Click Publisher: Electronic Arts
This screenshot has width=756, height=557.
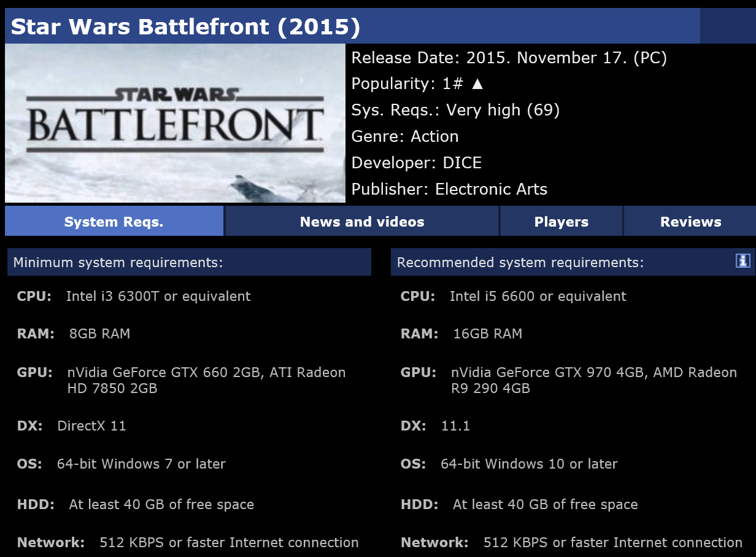point(449,189)
